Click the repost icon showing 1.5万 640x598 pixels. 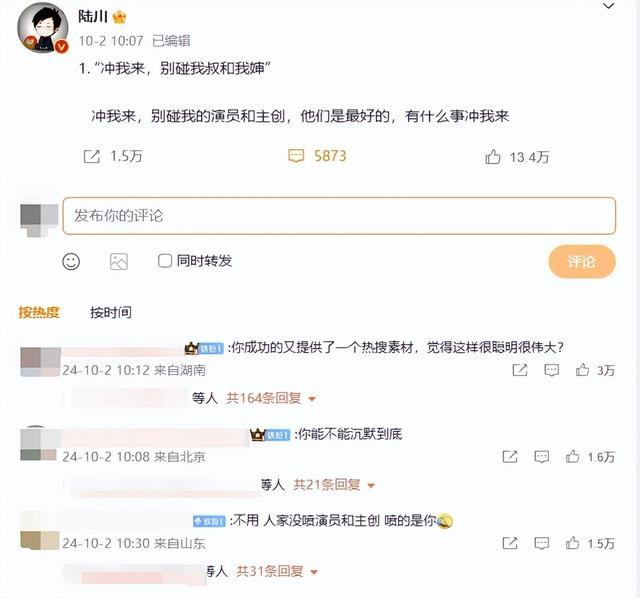point(91,156)
